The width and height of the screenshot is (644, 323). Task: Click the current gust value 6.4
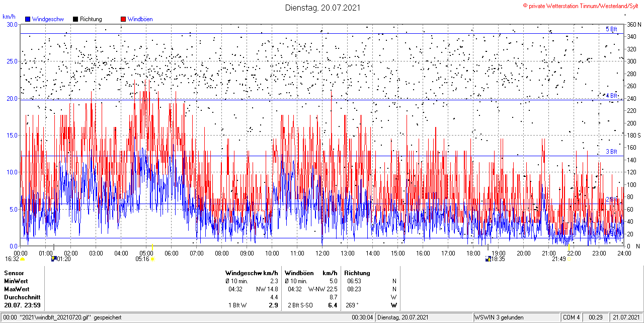click(x=333, y=305)
